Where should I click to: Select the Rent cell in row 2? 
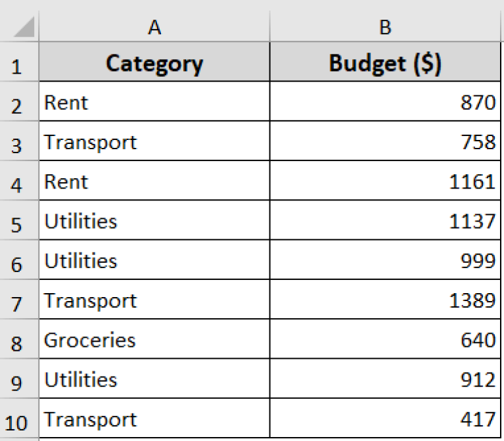154,103
